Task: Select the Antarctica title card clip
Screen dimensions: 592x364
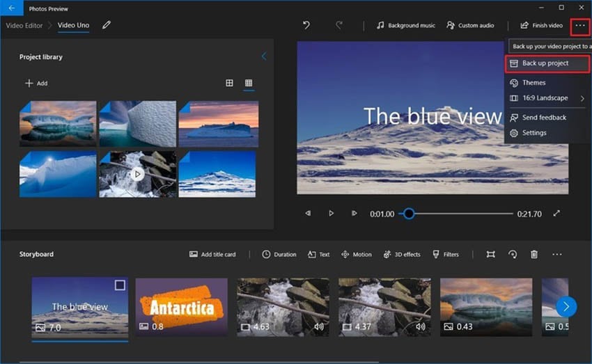Action: pyautogui.click(x=182, y=307)
